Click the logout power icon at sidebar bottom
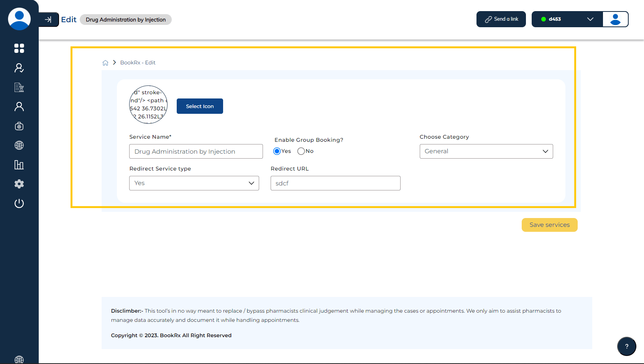Screen dimensions: 644x364 click(x=19, y=203)
